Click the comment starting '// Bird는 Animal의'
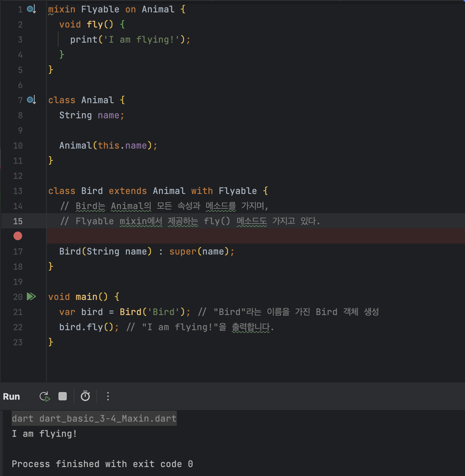Image resolution: width=465 pixels, height=476 pixels. (164, 206)
